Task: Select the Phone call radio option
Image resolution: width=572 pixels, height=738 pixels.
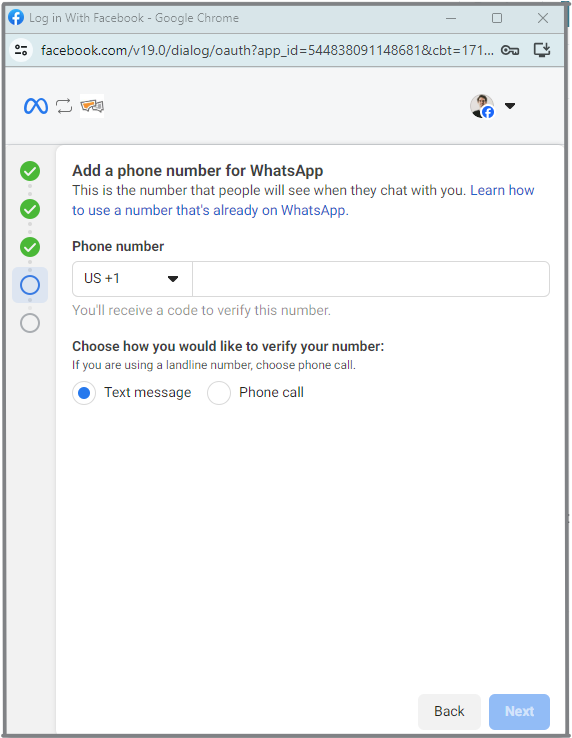Action: [219, 393]
